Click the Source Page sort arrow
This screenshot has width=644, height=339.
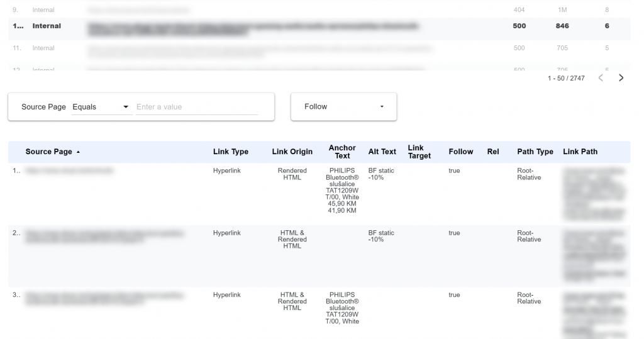click(78, 152)
